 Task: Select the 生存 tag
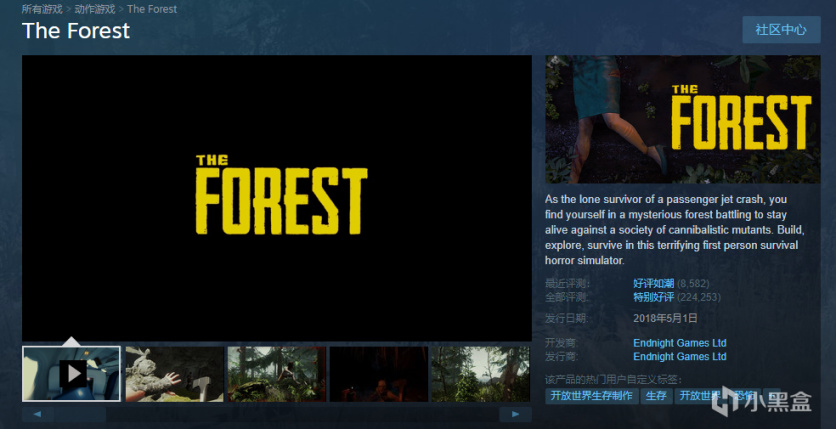pos(656,396)
